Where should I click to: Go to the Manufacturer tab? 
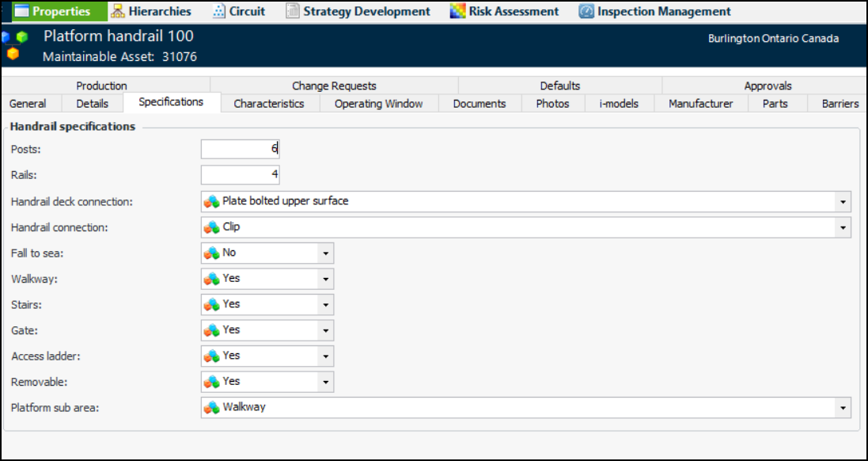(x=700, y=104)
